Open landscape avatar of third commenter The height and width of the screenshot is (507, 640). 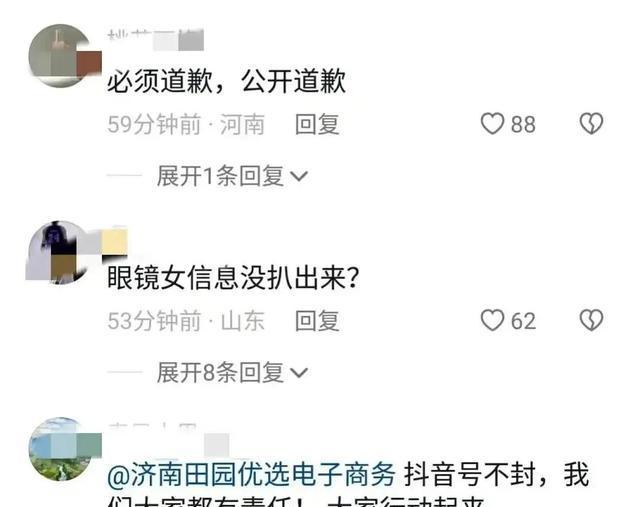tap(60, 449)
